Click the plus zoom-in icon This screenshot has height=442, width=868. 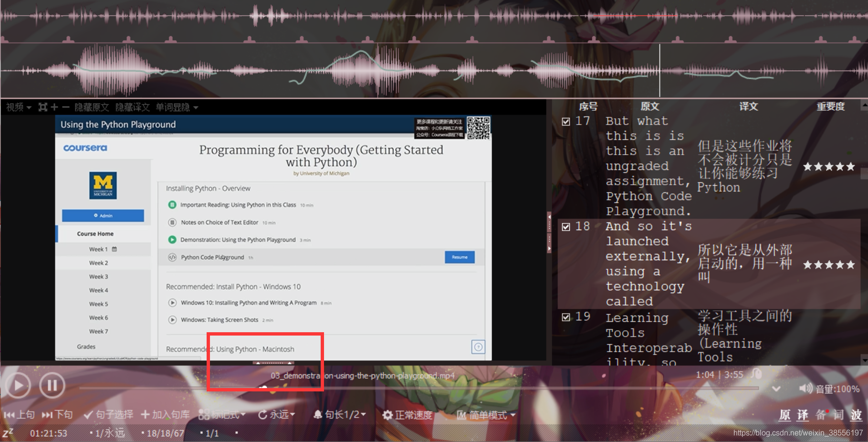tap(54, 107)
